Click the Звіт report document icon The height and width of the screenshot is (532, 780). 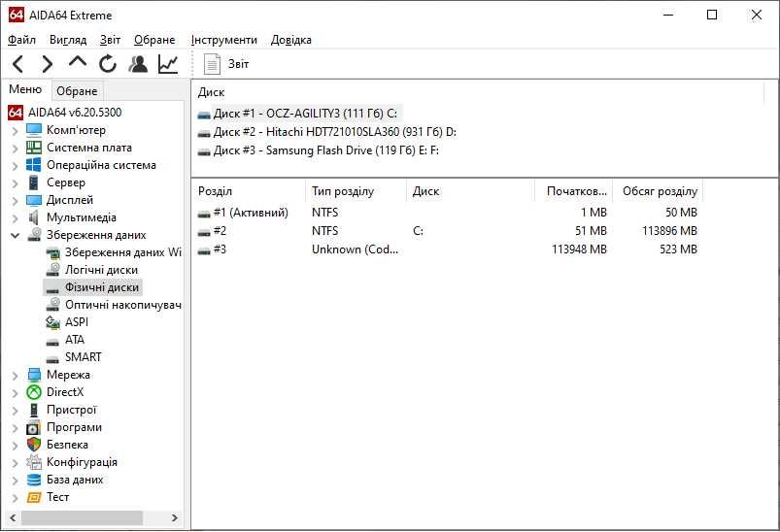point(212,64)
